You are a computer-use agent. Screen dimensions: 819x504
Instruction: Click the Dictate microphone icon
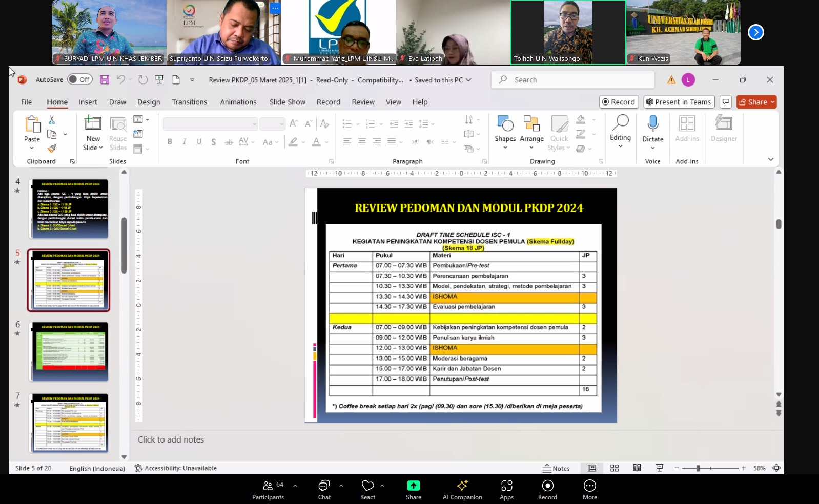652,123
